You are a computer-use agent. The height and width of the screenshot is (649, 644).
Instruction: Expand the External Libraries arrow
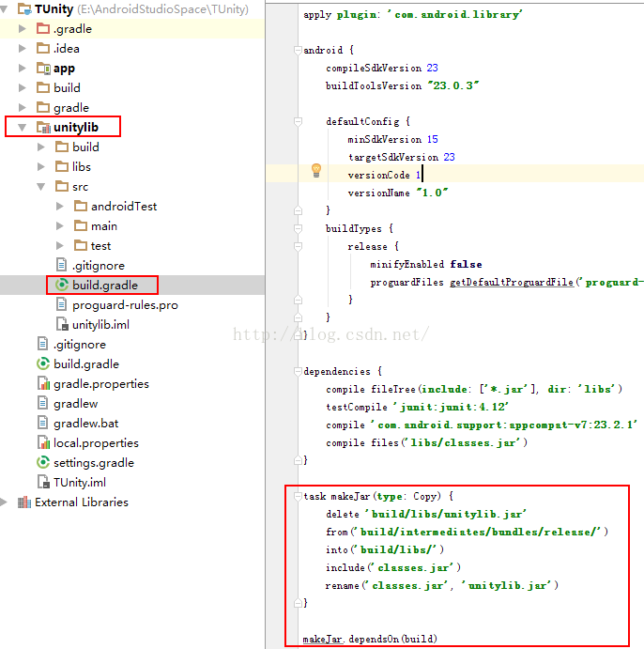(x=4, y=502)
